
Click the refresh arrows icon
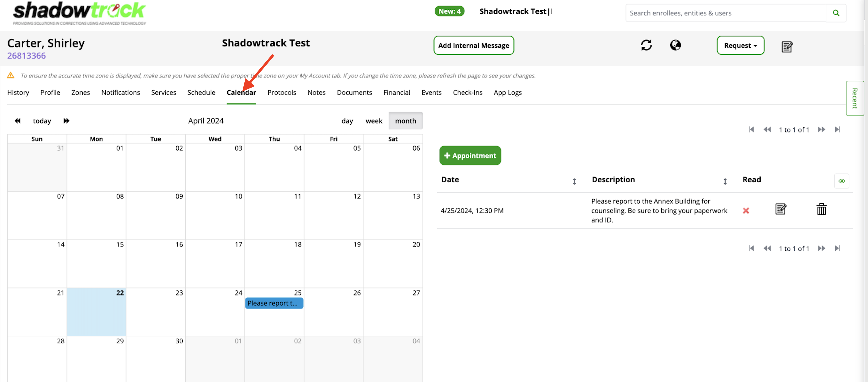point(646,45)
